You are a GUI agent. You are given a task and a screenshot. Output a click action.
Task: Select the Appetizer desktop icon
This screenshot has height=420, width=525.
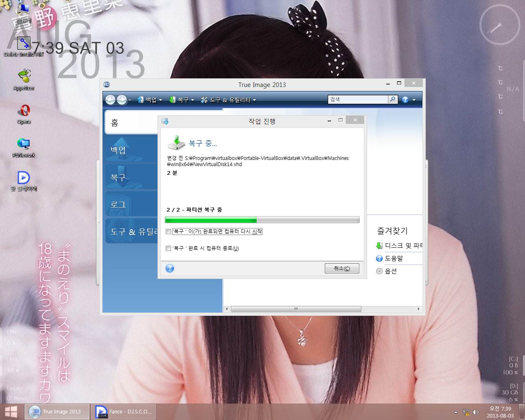click(24, 80)
